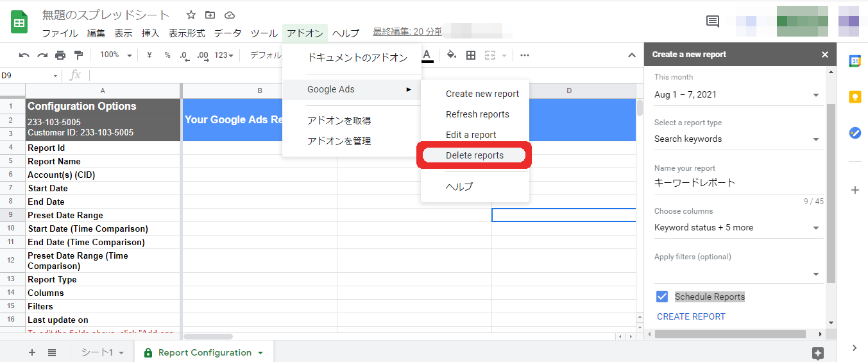Open Google Keep side panel

855,97
